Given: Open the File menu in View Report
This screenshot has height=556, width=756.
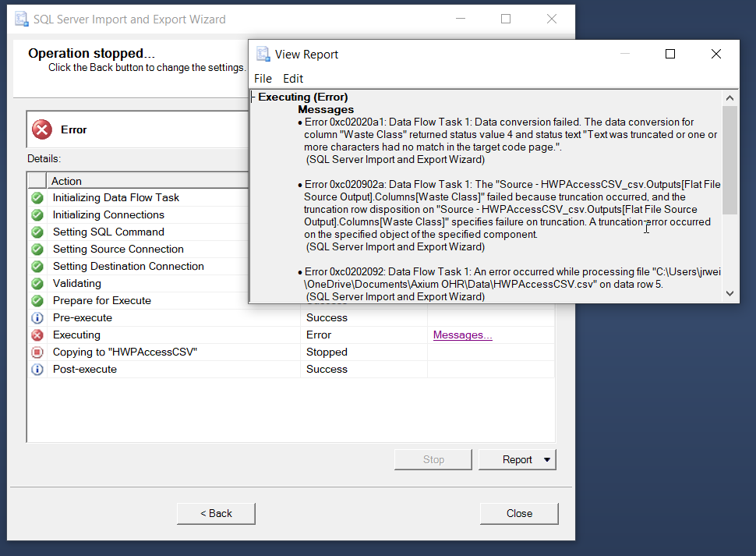Looking at the screenshot, I should point(263,79).
